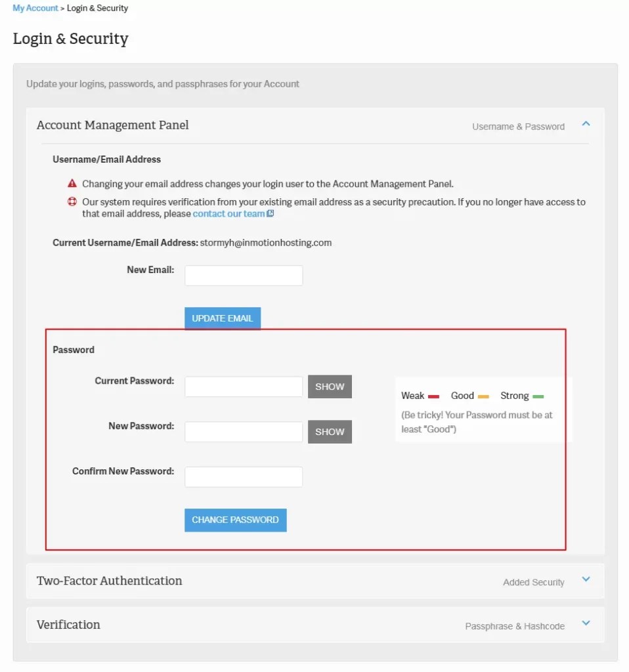Click the red warning triangle icon
This screenshot has width=629, height=672.
[x=72, y=184]
